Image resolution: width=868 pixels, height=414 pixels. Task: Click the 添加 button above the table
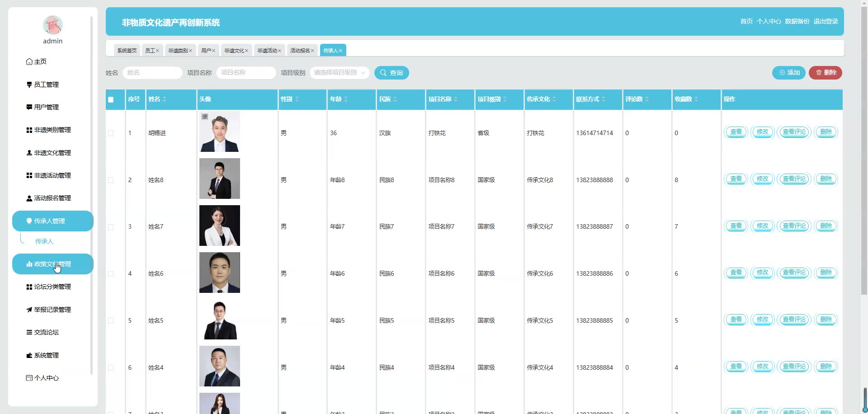(x=789, y=73)
